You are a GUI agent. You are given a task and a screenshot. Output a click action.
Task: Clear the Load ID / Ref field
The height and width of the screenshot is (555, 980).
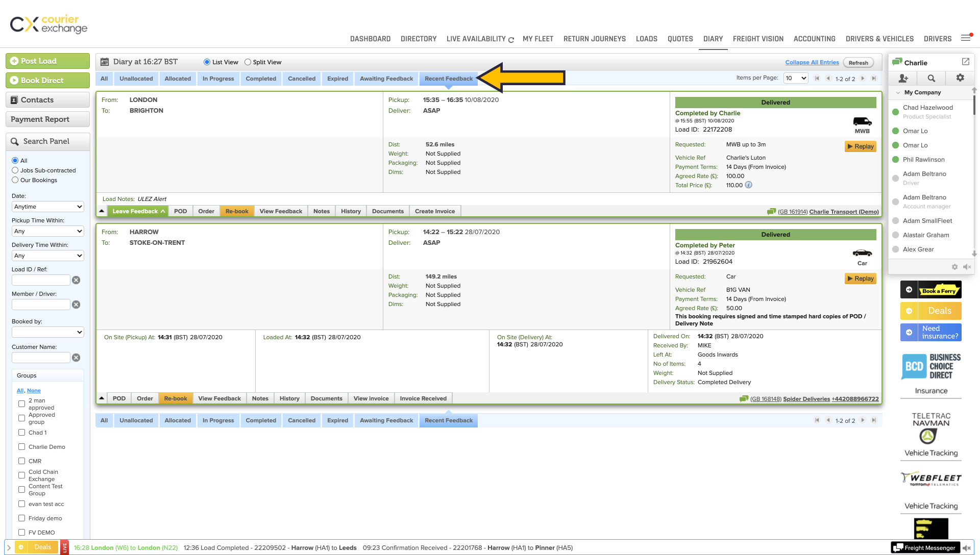[x=76, y=280]
